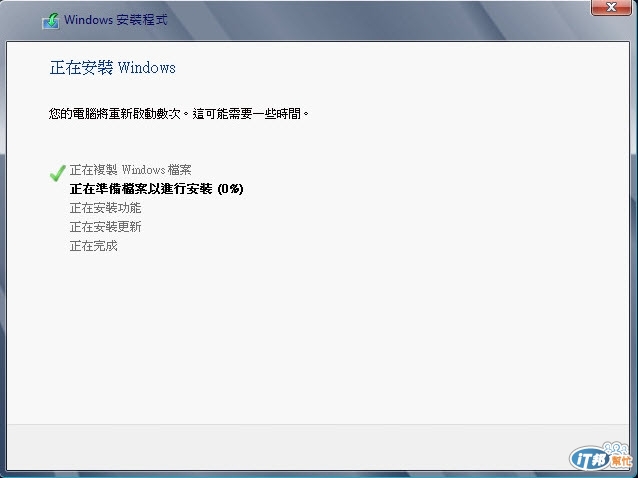Click the green checkmark beside 正在複製 Windows 檔案
638x478 pixels.
coord(57,172)
